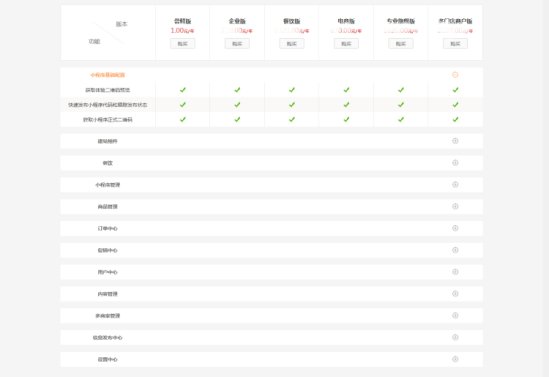Expand the 小程序管理 section
This screenshot has width=549, height=377.
pos(455,184)
